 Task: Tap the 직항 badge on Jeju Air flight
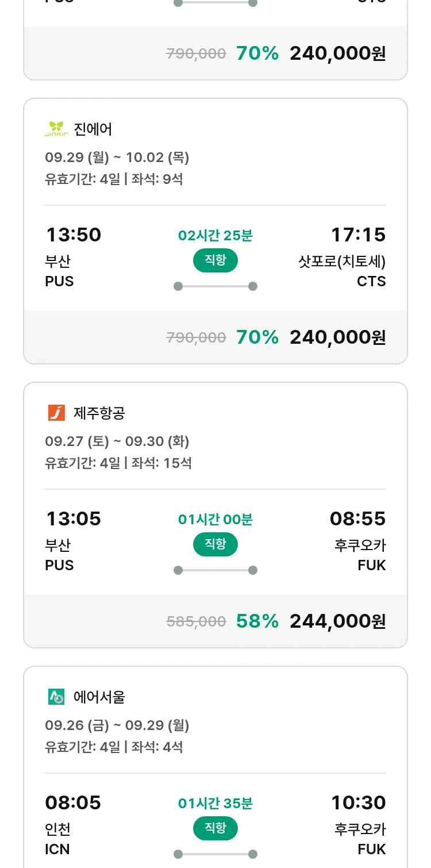215,544
